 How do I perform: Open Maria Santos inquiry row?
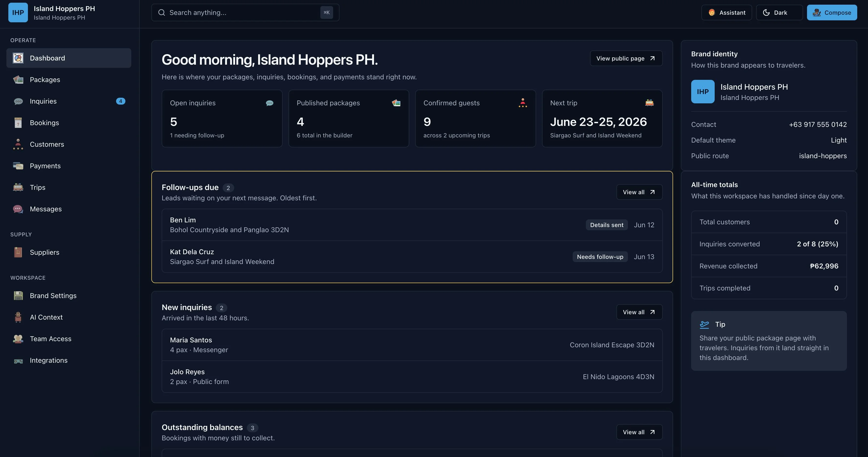412,345
